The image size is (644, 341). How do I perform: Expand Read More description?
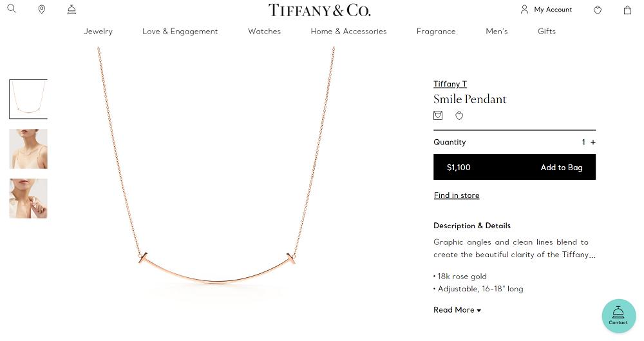pyautogui.click(x=457, y=310)
